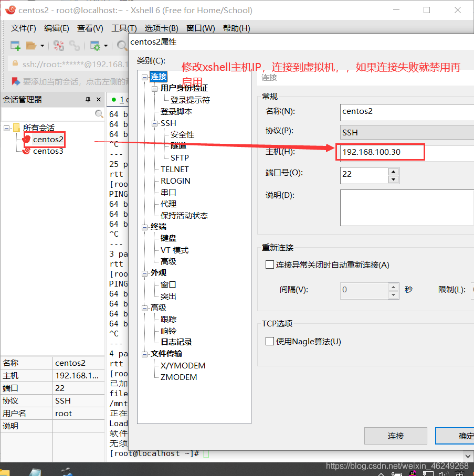Viewport: 474px width, 476px height.
Task: Click the Xshell logo in title bar
Action: (x=10, y=10)
